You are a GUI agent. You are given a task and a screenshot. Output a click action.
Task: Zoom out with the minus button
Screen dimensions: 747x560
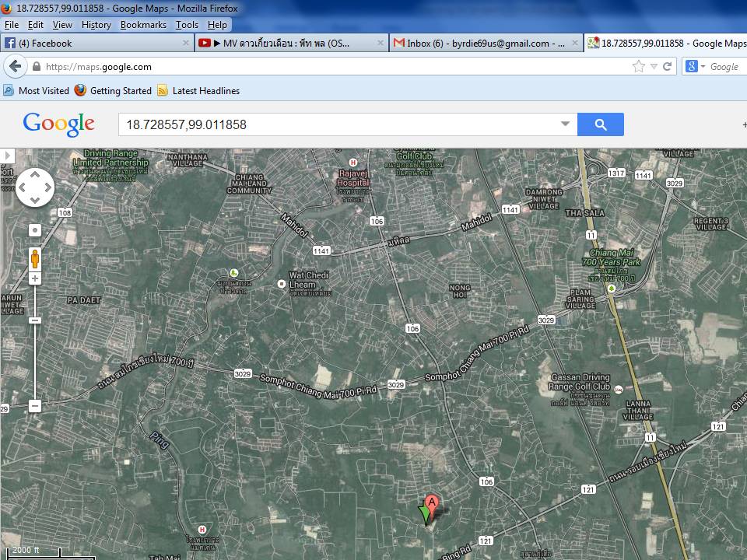click(x=35, y=406)
